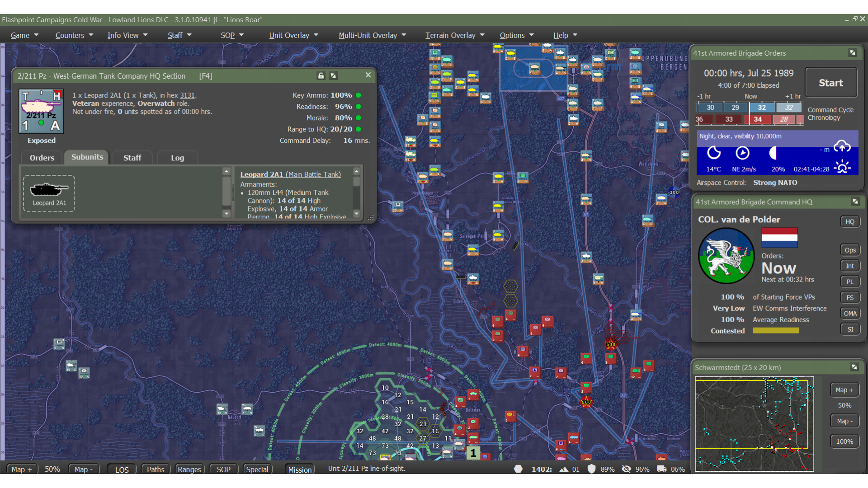Viewport: 868px width, 488px height.
Task: Toggle the Special overlay button
Action: tap(257, 469)
